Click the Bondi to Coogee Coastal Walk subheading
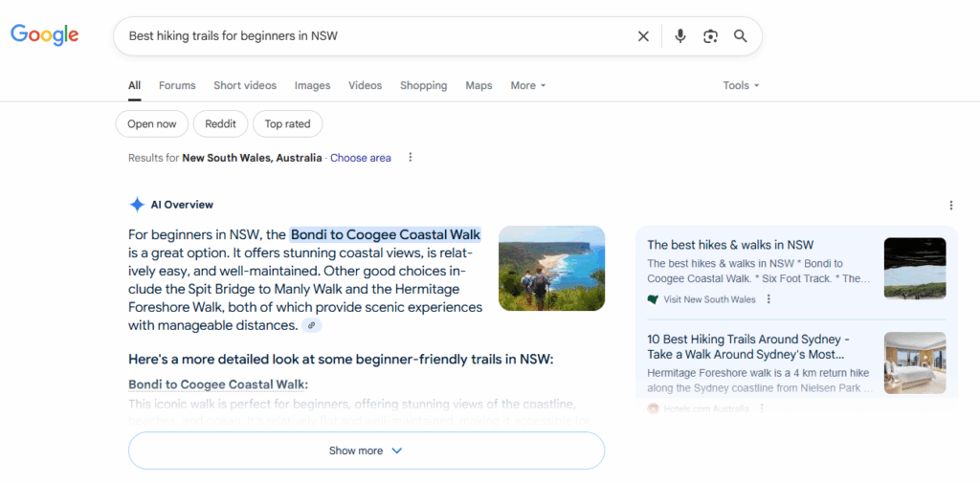This screenshot has height=483, width=980. 218,384
